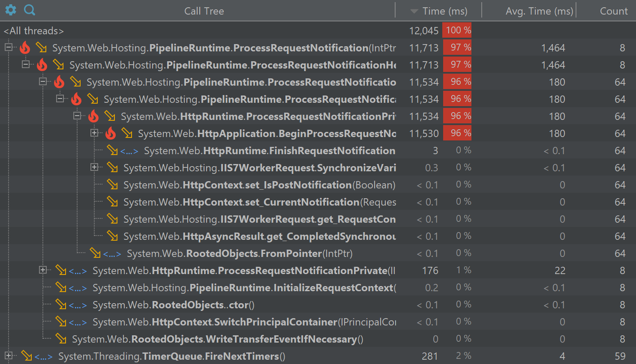Click the 100 % time bar
The width and height of the screenshot is (636, 364).
pos(457,30)
